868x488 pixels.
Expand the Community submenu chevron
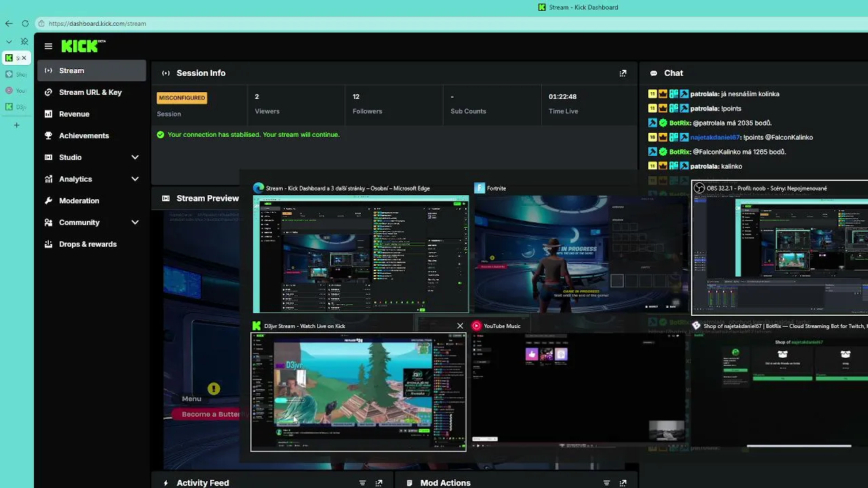click(135, 222)
